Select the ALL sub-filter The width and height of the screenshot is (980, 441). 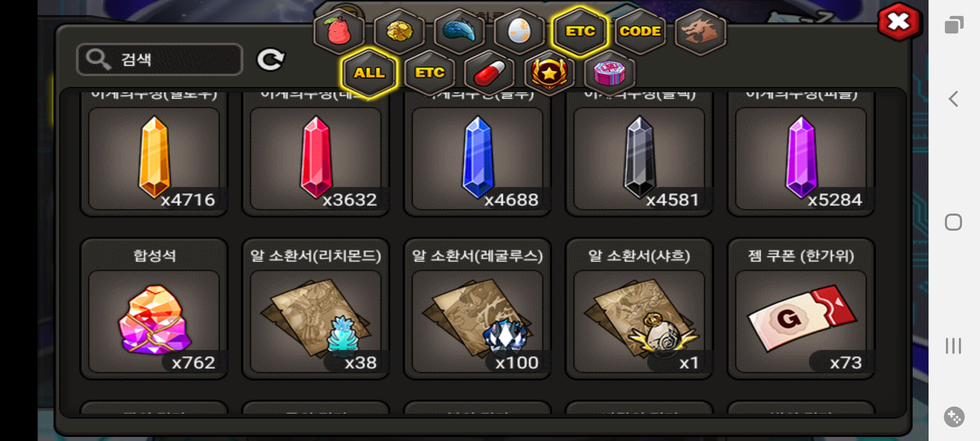click(x=370, y=73)
